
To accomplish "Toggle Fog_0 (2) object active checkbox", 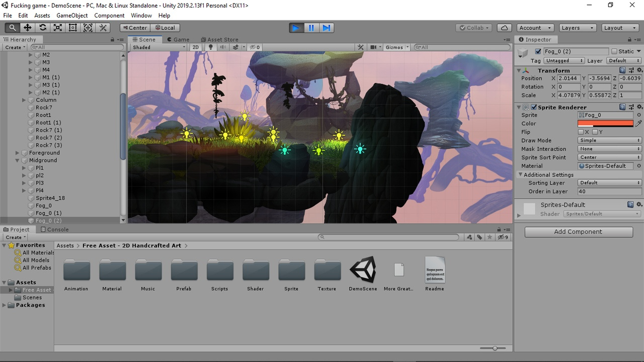I will coord(538,51).
